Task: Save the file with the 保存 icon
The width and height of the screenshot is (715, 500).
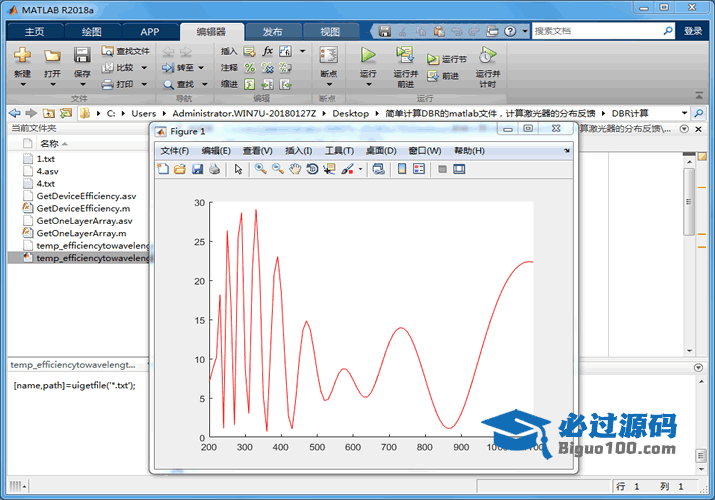Action: 82,55
